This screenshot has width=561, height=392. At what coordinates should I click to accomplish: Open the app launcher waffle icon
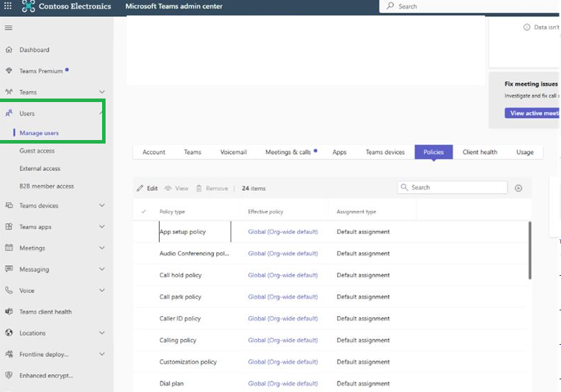point(8,6)
